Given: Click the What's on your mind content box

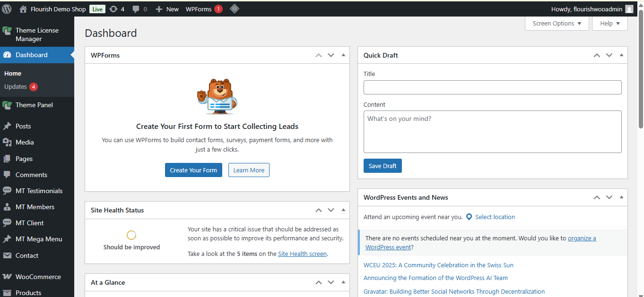Looking at the screenshot, I should pos(492,132).
